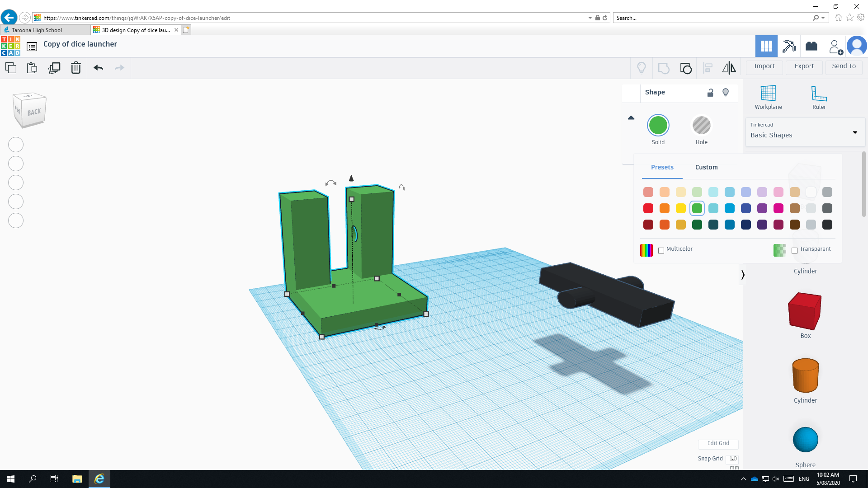Click the Workplane tool

[x=768, y=96]
